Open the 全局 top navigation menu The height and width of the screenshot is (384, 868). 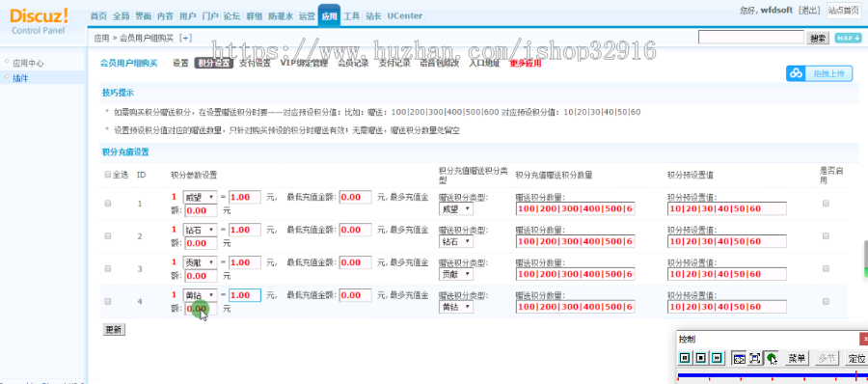click(x=121, y=16)
